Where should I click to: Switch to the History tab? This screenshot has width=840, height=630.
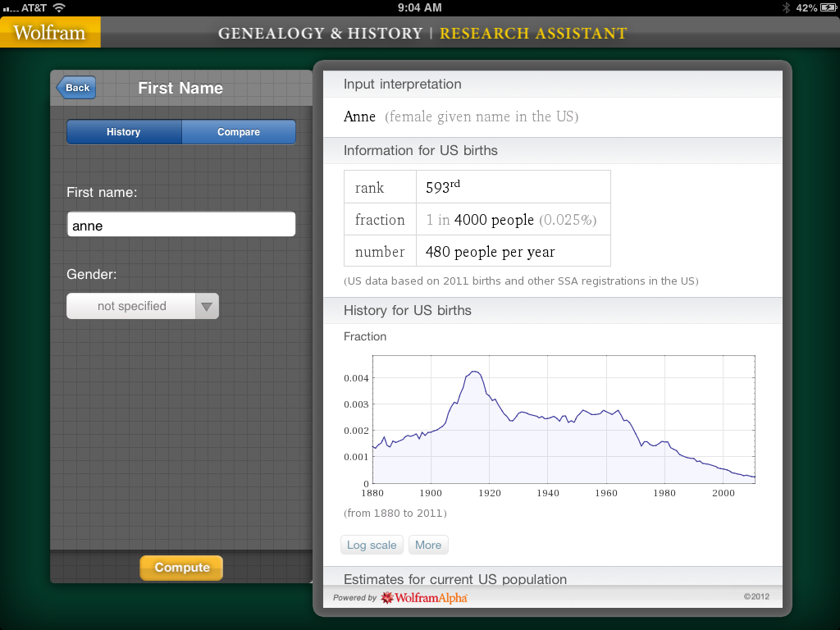[123, 132]
